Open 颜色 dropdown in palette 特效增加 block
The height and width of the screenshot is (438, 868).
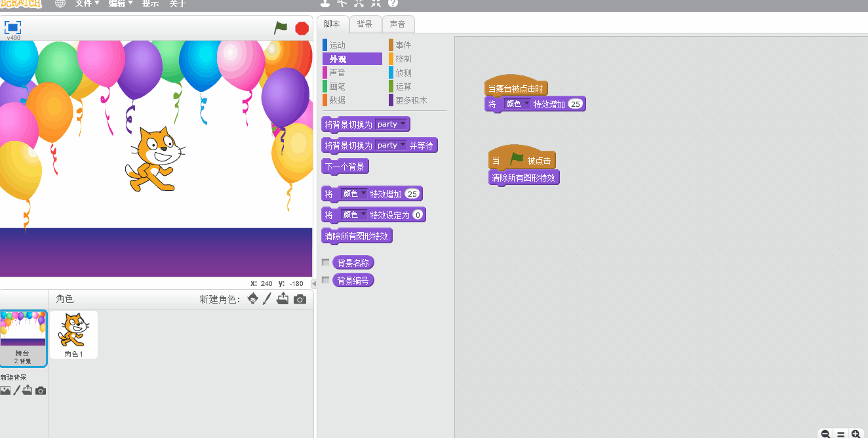tap(355, 193)
